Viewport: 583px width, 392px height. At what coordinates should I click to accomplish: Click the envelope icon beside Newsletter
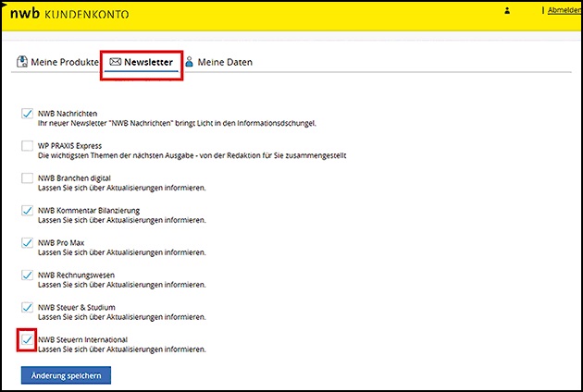[x=116, y=62]
